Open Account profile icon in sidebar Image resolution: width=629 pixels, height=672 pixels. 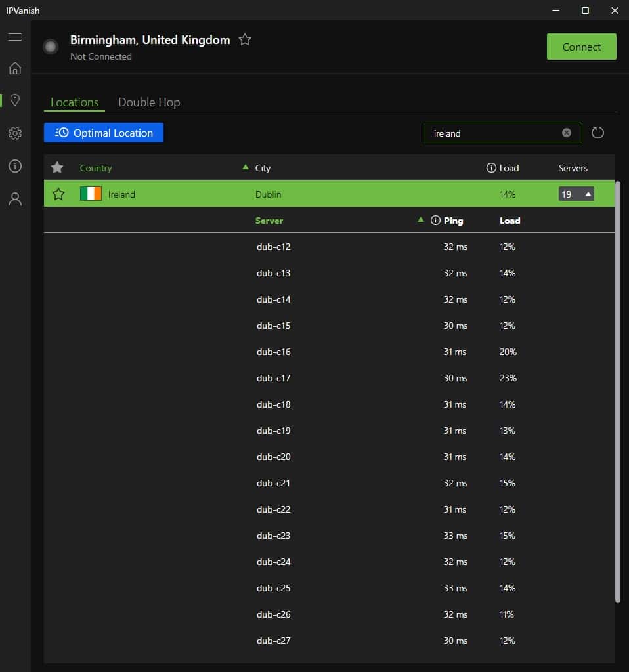point(15,199)
